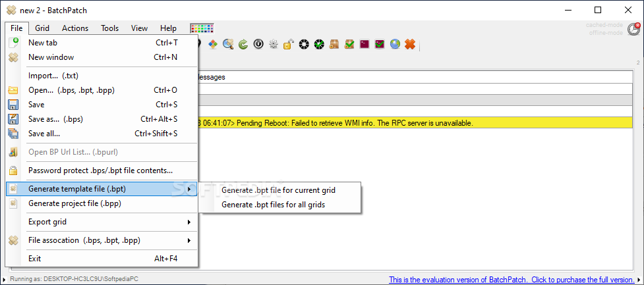This screenshot has height=285, width=644.
Task: Select Generate .bpt files for all grids
Action: (x=279, y=204)
